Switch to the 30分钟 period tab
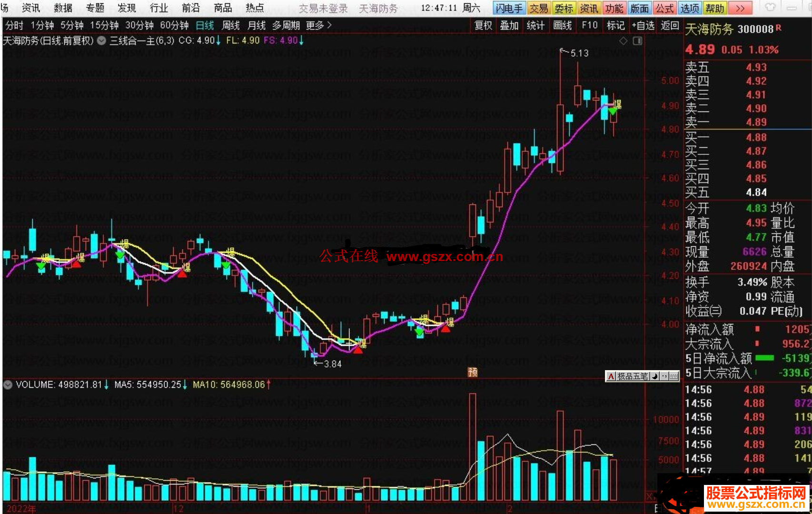 (x=139, y=25)
